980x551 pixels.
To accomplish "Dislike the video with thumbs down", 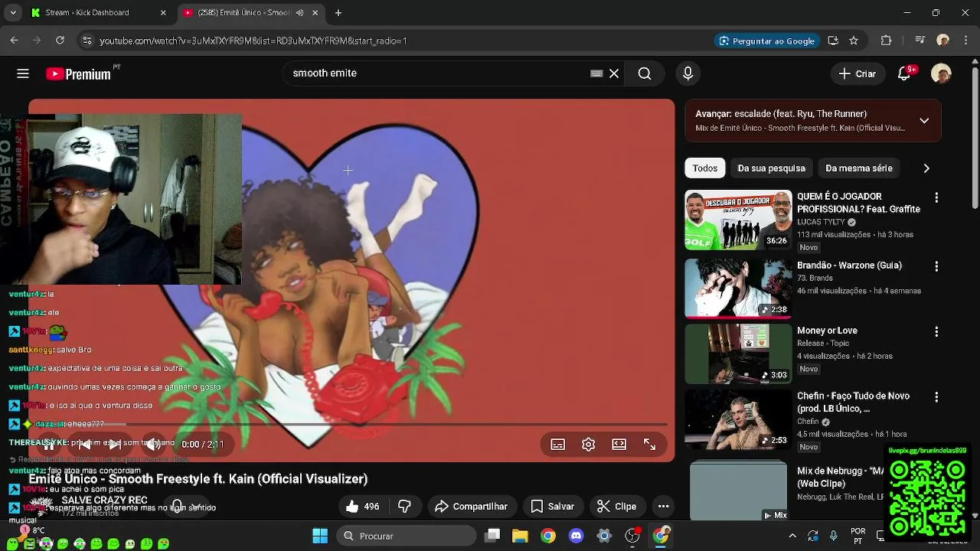I will 404,507.
